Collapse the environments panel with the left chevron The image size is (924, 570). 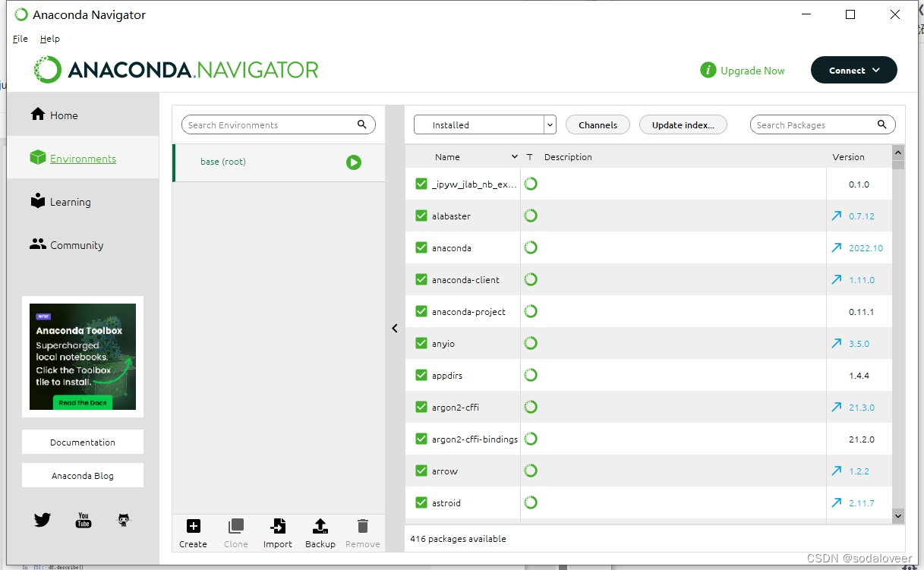point(395,328)
